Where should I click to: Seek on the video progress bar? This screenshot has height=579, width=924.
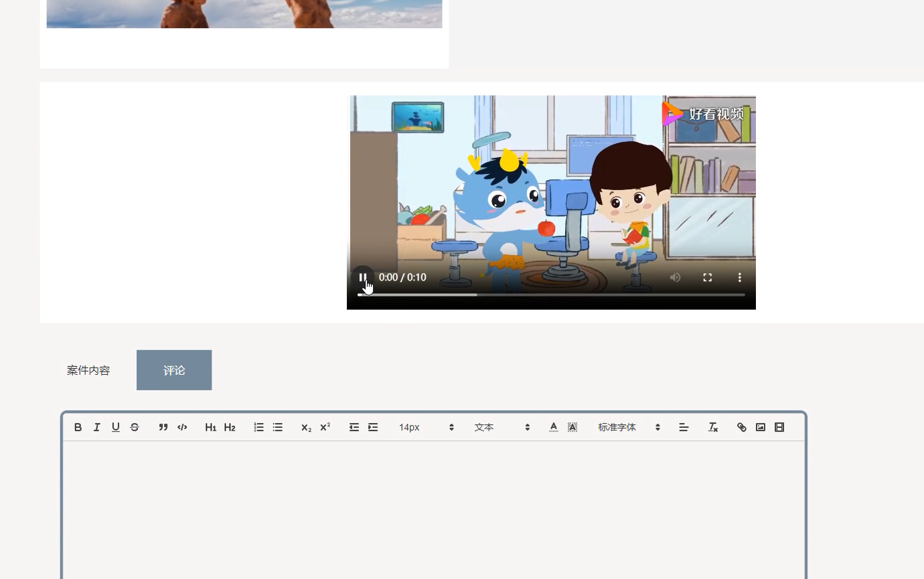pyautogui.click(x=551, y=295)
